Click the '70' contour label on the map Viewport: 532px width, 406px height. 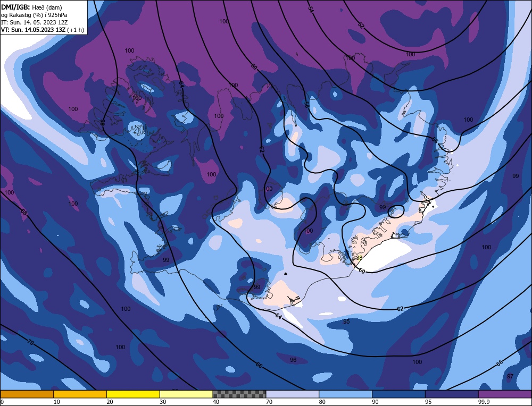click(30, 342)
